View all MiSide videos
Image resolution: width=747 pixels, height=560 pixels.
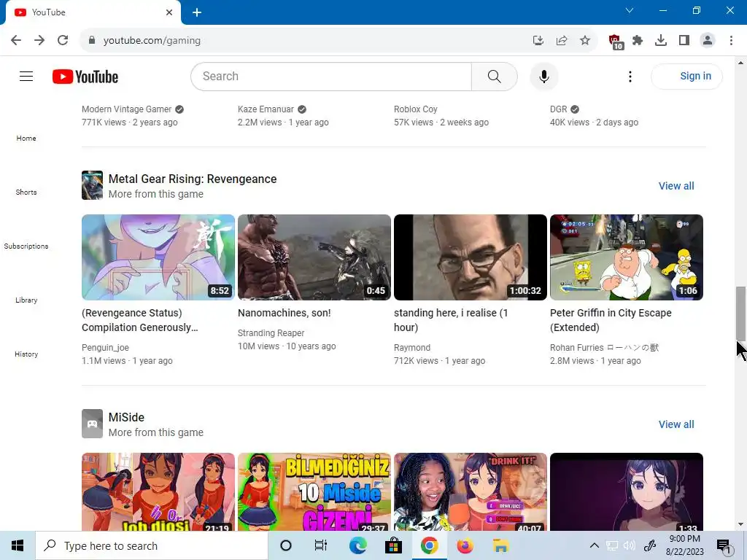click(x=676, y=424)
